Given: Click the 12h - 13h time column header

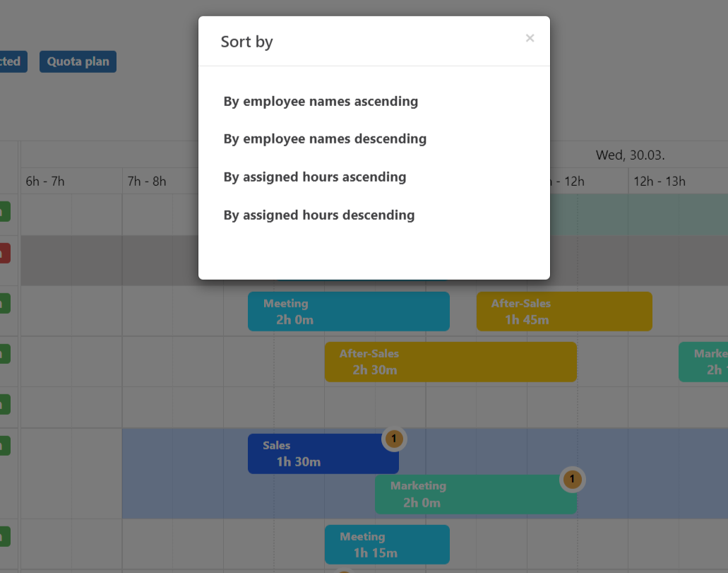Looking at the screenshot, I should point(659,182).
